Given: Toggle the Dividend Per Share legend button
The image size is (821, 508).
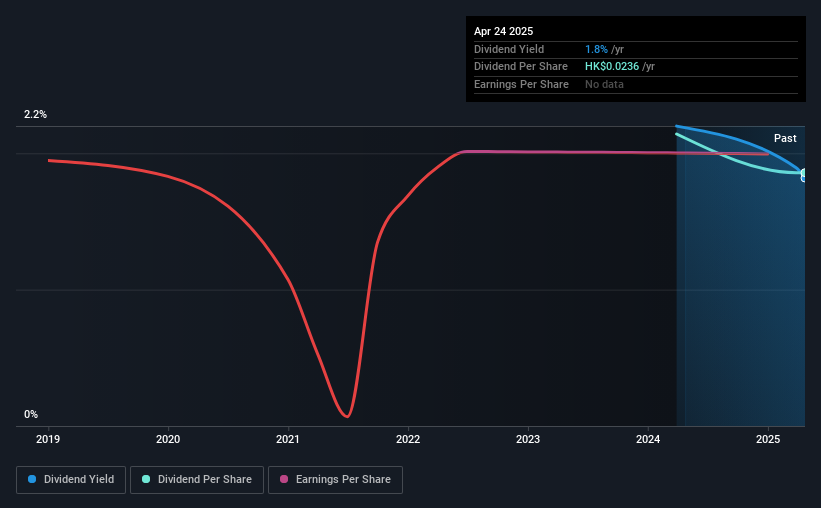Looking at the screenshot, I should click(197, 480).
